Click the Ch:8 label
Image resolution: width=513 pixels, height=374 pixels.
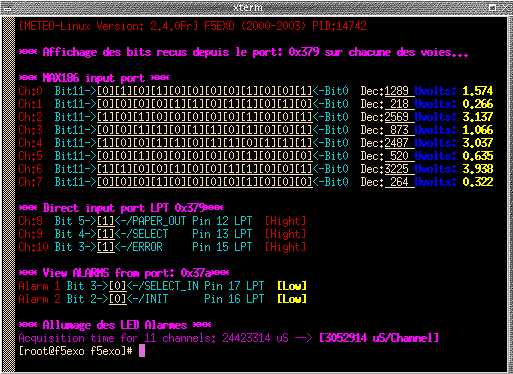click(x=30, y=221)
